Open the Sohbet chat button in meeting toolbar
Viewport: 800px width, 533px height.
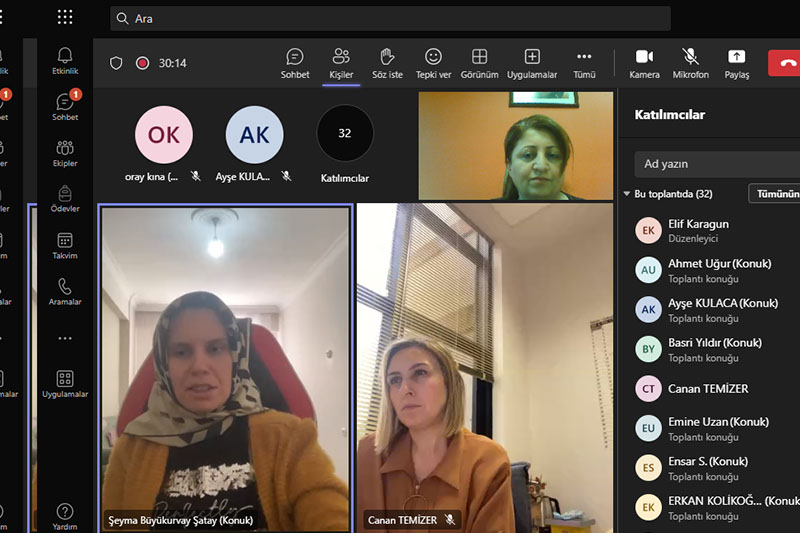(295, 63)
